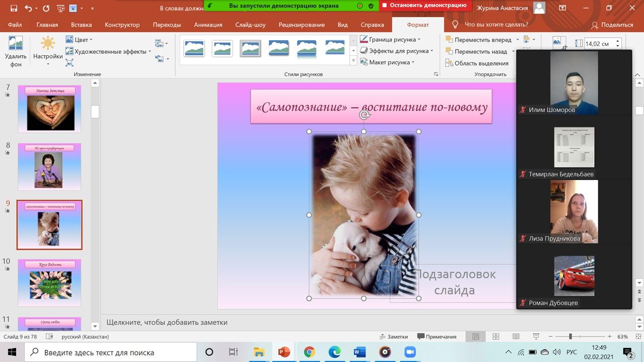Click the Undo arrow icon

(x=28, y=8)
